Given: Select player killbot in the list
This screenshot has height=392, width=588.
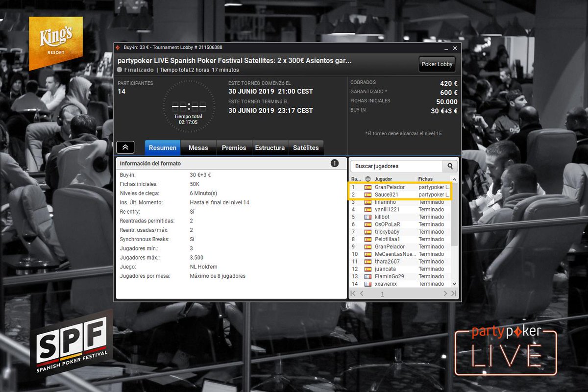Looking at the screenshot, I should click(x=400, y=217).
